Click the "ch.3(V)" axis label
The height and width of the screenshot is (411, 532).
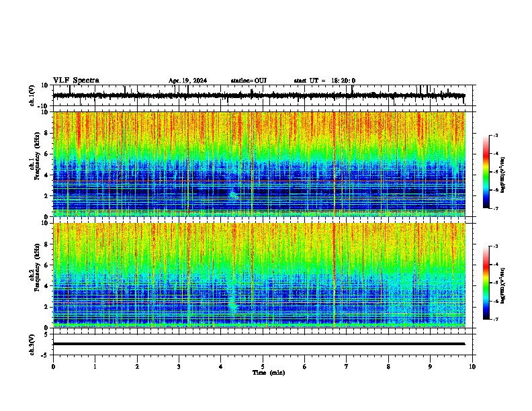32,345
